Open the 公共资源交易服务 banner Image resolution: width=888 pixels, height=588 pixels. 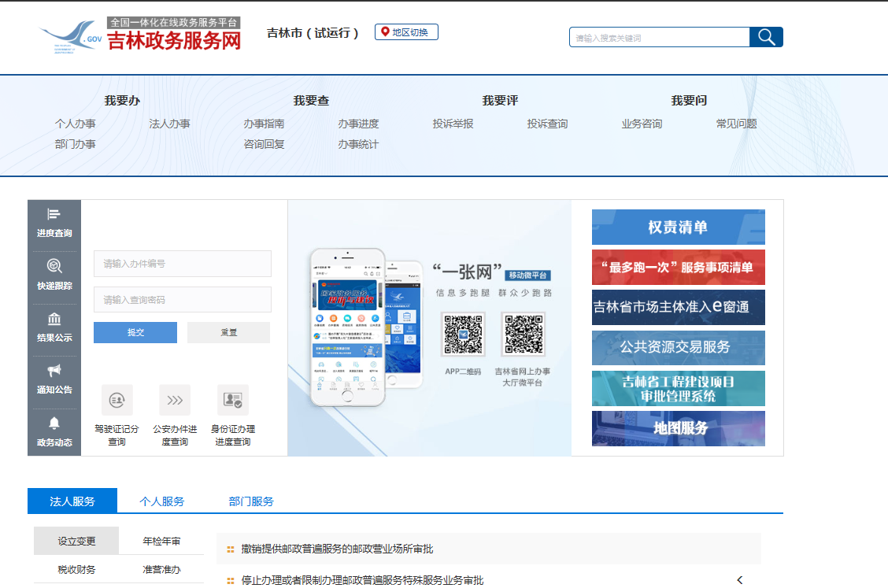(679, 348)
